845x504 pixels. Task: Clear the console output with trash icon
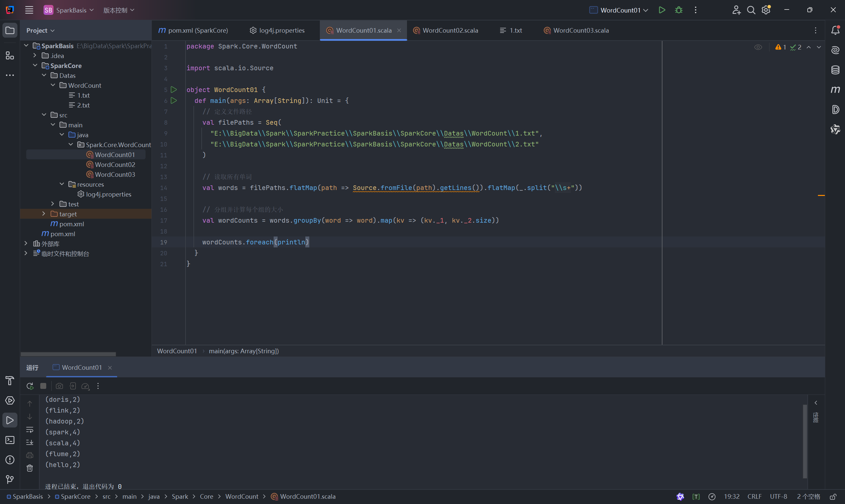coord(30,468)
